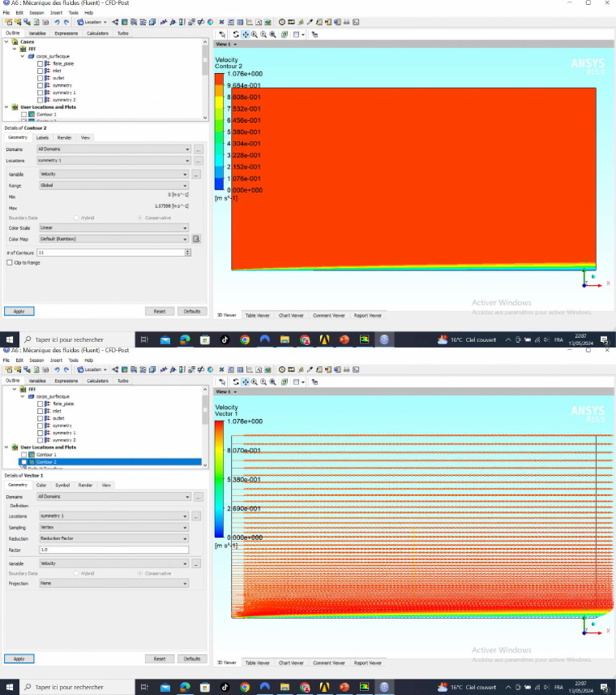Collapse the Cases tree node
The height and width of the screenshot is (695, 616).
tap(6, 42)
